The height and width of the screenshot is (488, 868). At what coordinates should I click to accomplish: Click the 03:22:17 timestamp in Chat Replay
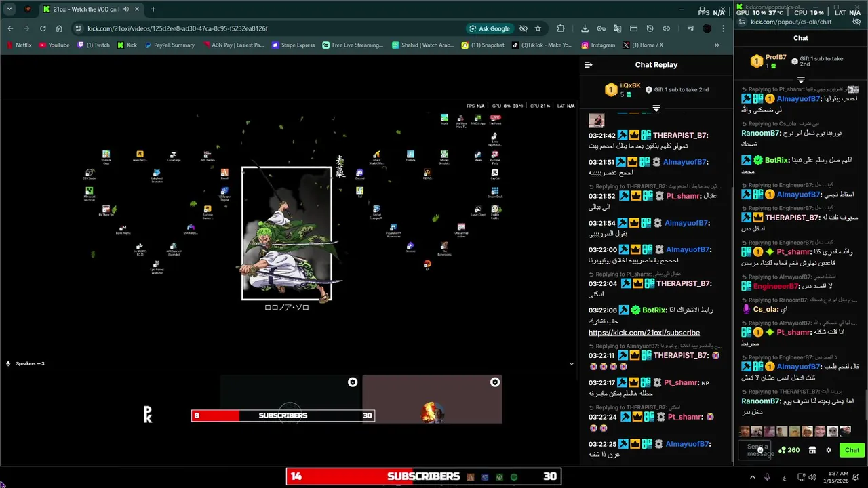tap(601, 383)
